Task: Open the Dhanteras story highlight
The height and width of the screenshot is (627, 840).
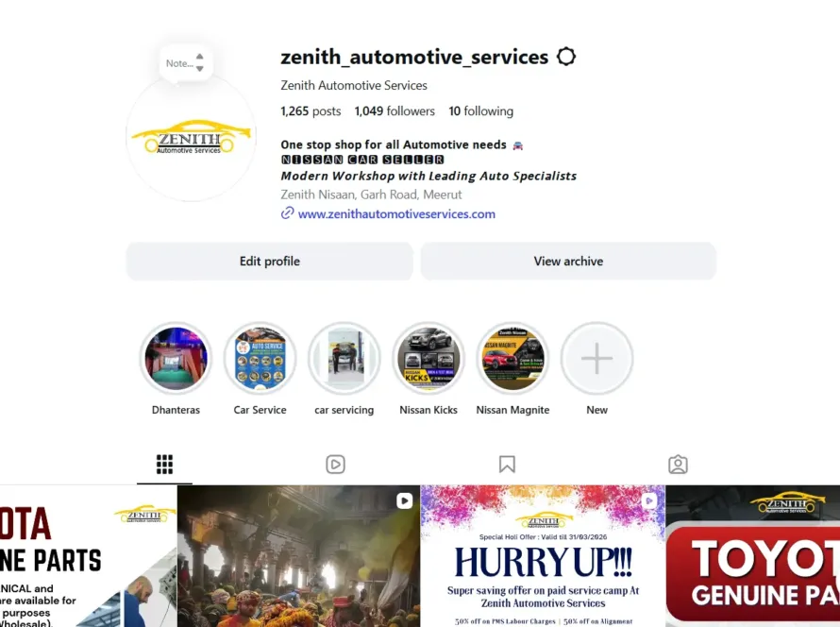Action: [x=176, y=358]
